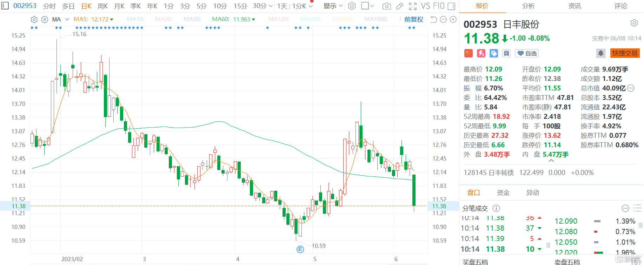Screen dimensions: 644x265
Task: Expand the 30分 interval dropdown
Action: [x=270, y=6]
